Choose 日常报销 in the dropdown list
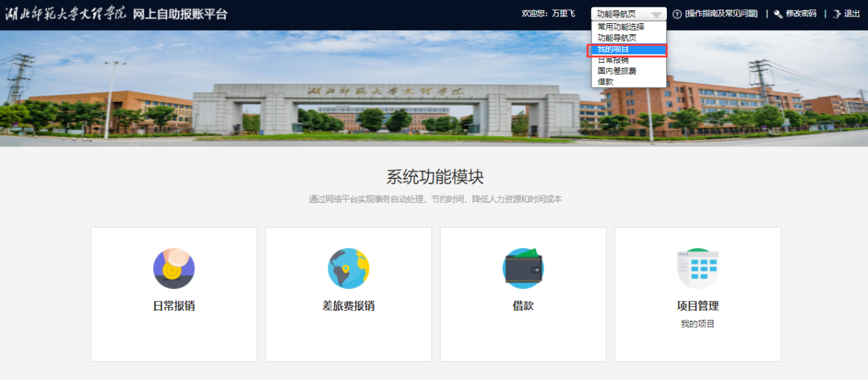Viewport: 868px width, 380px height. click(x=613, y=60)
